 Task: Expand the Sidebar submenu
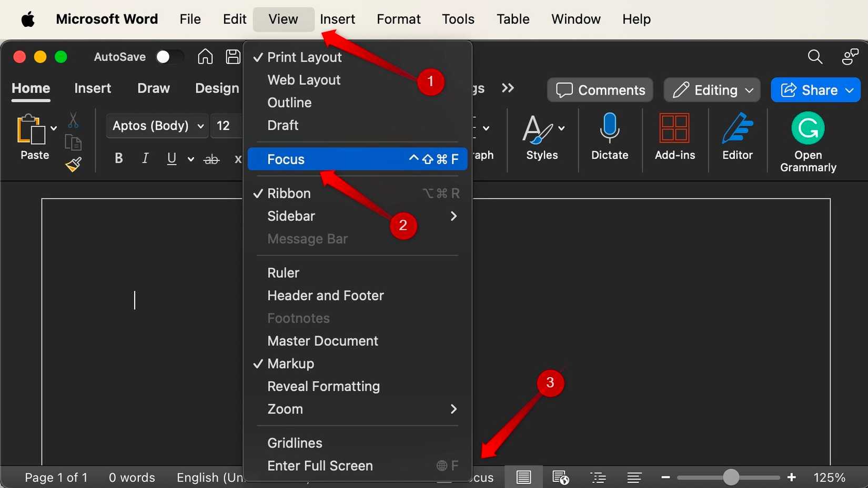291,216
